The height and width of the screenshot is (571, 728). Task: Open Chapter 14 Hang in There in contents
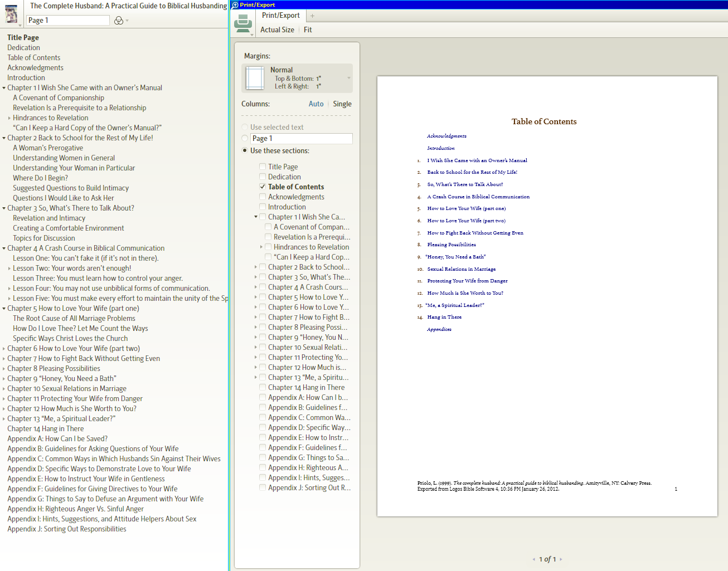point(46,429)
